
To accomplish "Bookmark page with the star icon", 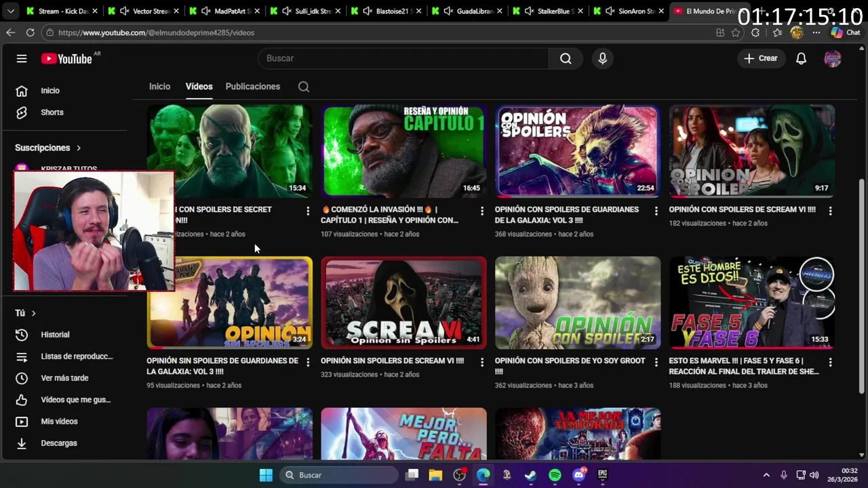I will click(735, 33).
